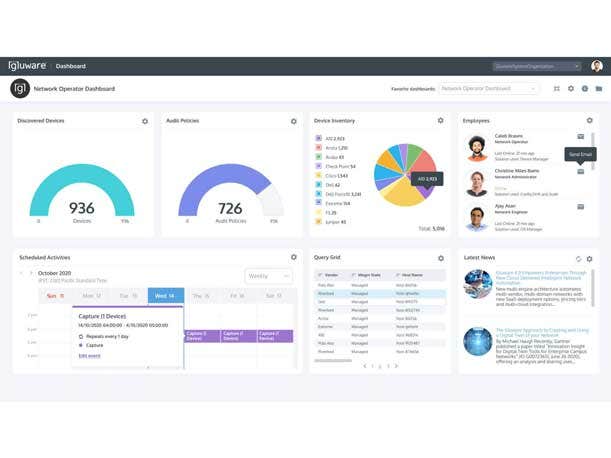
Task: Click envelope icon next to Ajay Asan
Action: (x=580, y=207)
